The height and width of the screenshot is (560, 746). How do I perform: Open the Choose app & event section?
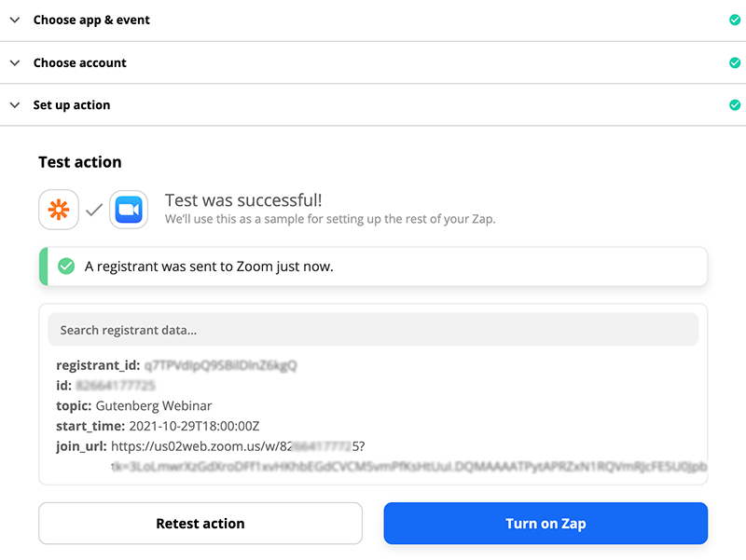(x=91, y=20)
